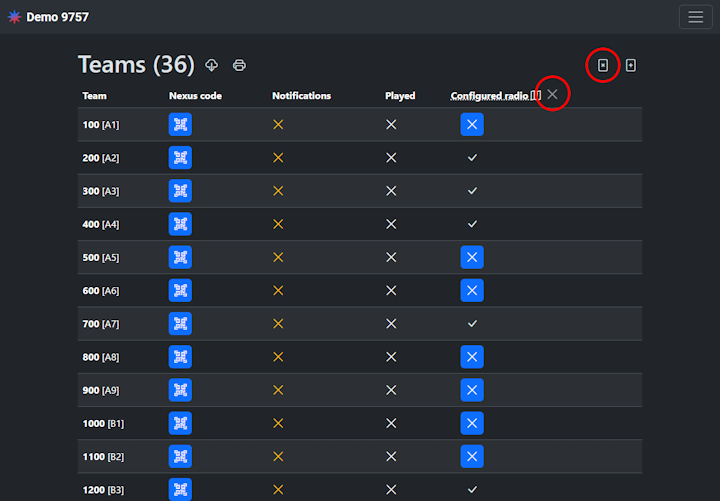This screenshot has height=501, width=720.
Task: Toggle configured radio for team 100
Action: [x=472, y=124]
